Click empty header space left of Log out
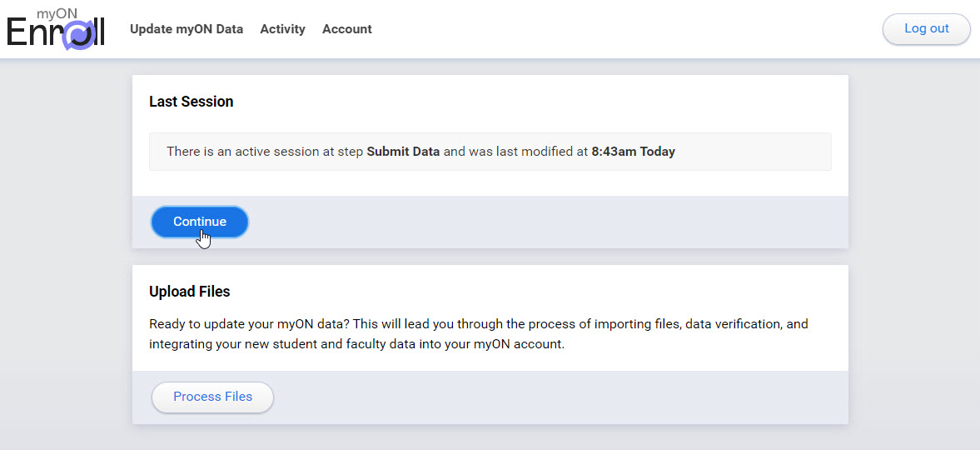Image resolution: width=980 pixels, height=450 pixels. (625, 29)
